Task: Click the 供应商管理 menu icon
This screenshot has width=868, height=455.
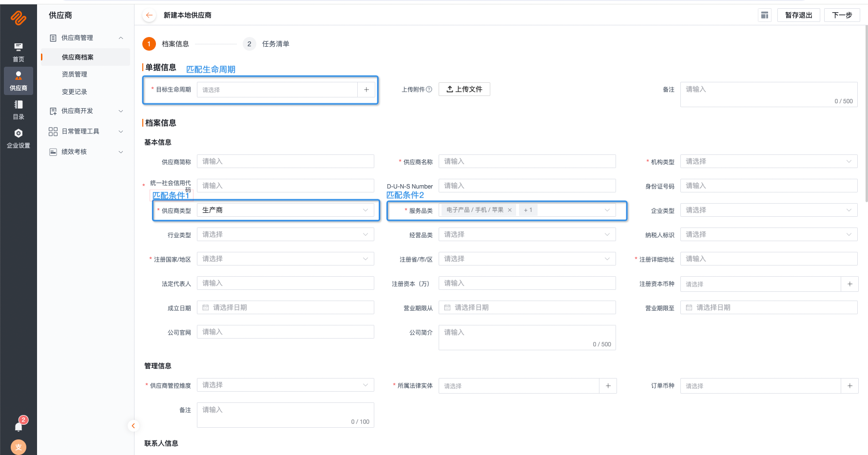Action: 53,38
